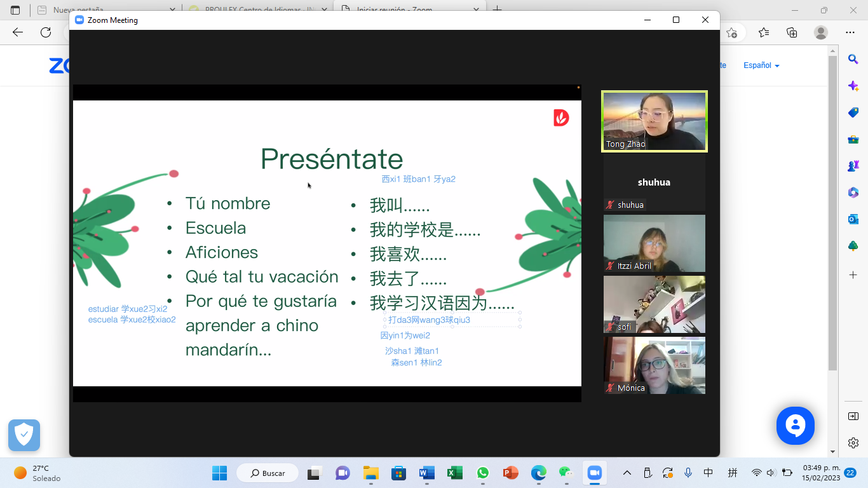Viewport: 868px width, 488px height.
Task: Click the Edge sidebar search icon
Action: click(853, 59)
